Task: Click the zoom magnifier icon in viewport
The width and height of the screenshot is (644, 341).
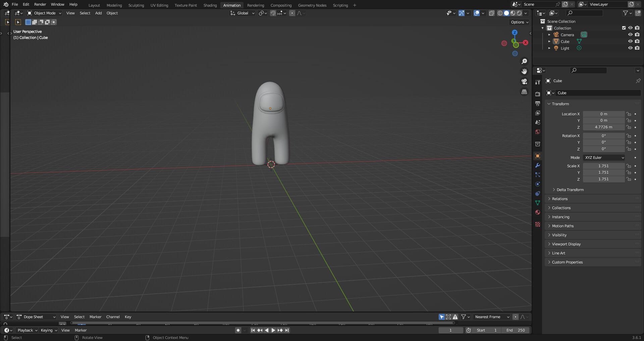Action: (524, 61)
